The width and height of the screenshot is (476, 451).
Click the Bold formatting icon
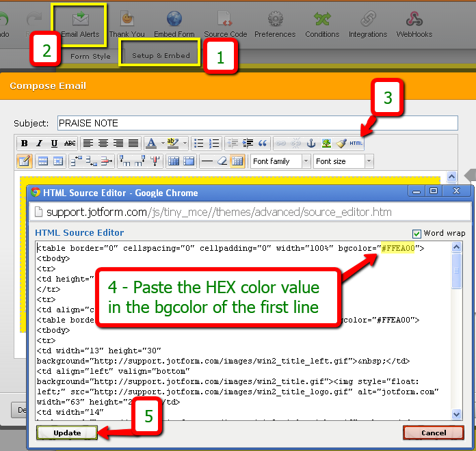(24, 143)
